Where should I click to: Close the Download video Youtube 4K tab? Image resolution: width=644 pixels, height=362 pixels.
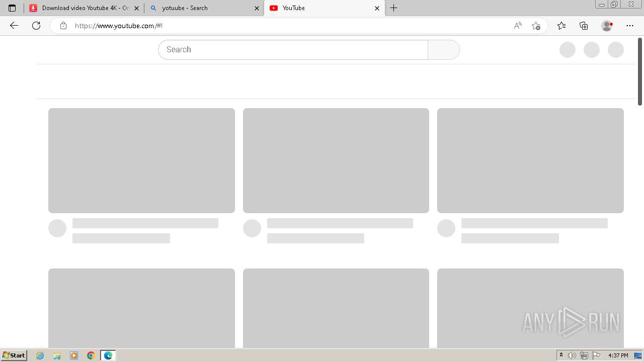pos(136,8)
